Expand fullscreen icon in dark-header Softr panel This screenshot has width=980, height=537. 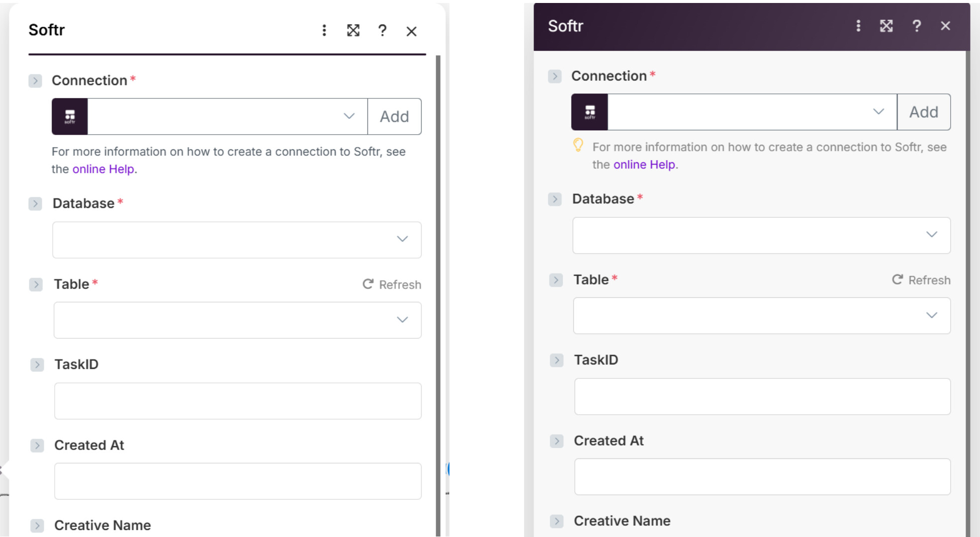click(x=886, y=26)
